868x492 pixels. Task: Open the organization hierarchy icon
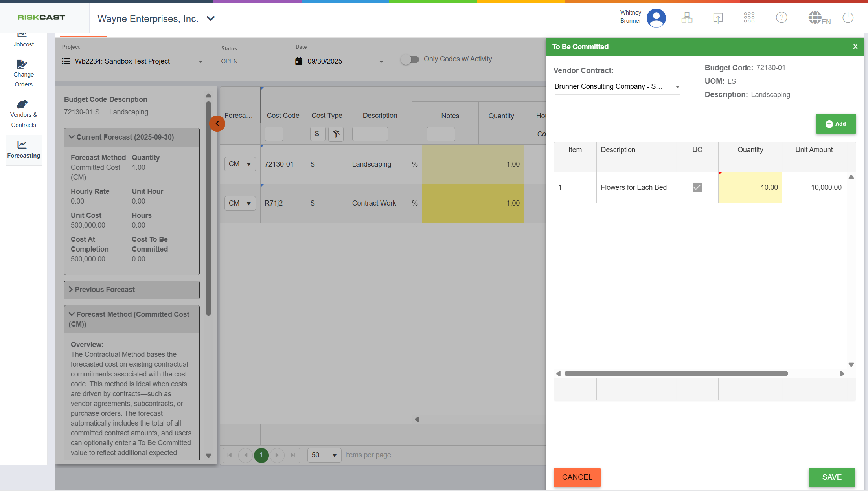687,18
